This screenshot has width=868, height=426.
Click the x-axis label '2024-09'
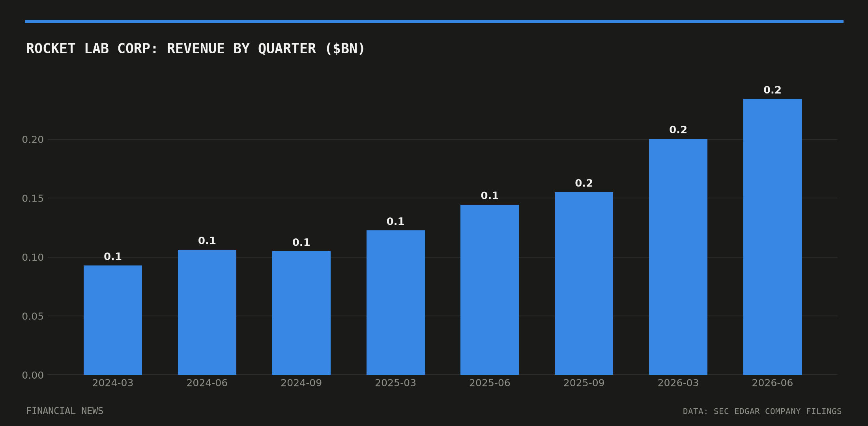301,383
